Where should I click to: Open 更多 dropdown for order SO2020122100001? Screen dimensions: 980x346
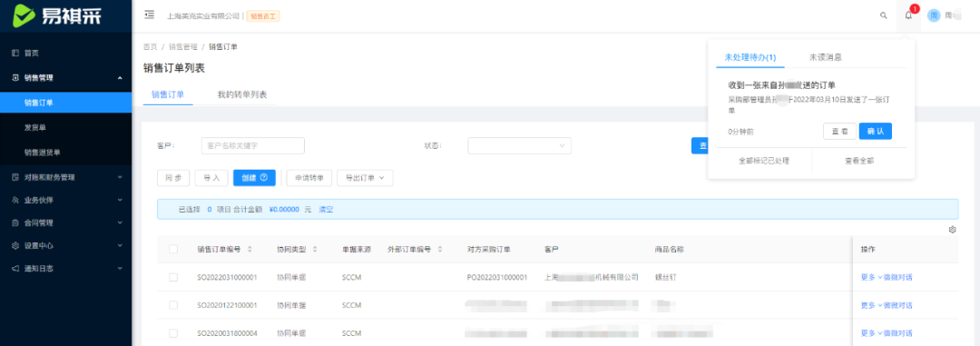pos(871,305)
